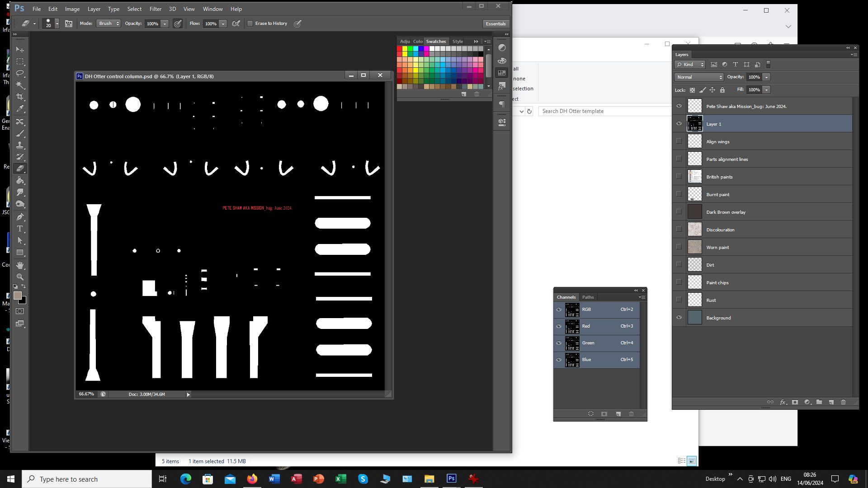This screenshot has height=488, width=868.
Task: Select the Horizontal Type tool
Action: pyautogui.click(x=20, y=229)
